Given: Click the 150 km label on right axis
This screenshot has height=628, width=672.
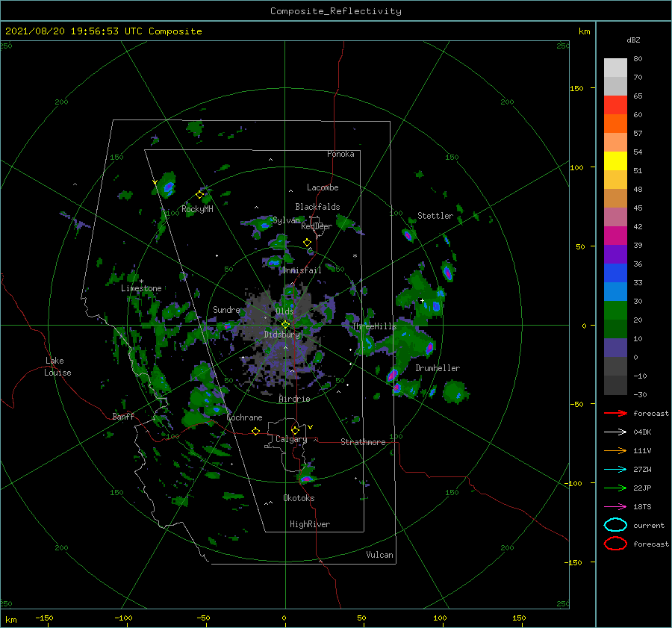Looking at the screenshot, I should coord(576,88).
